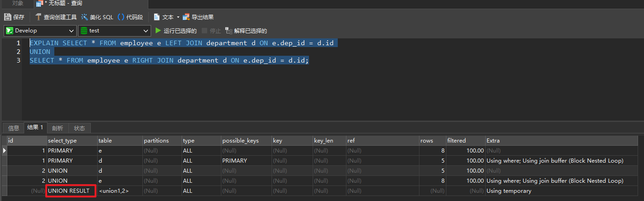Click the select_type column header

(63, 141)
